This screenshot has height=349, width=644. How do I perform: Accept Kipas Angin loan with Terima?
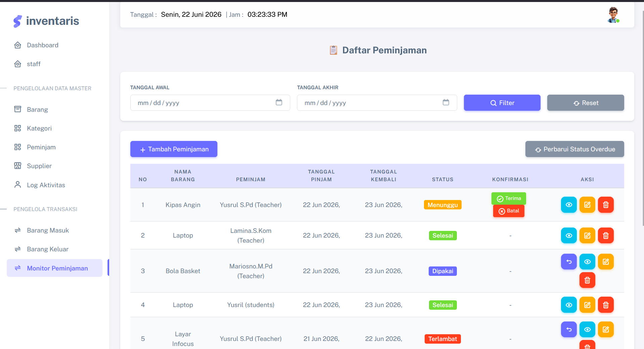509,198
